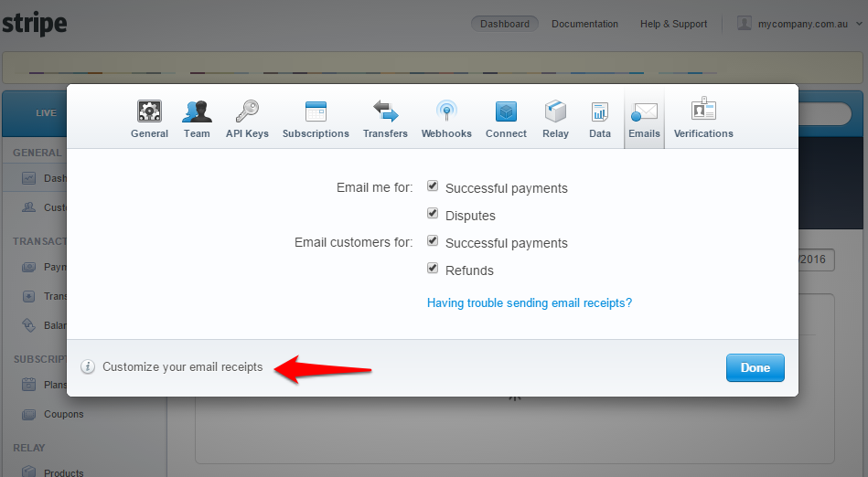
Task: Disable customer emails for Refunds
Action: [433, 269]
